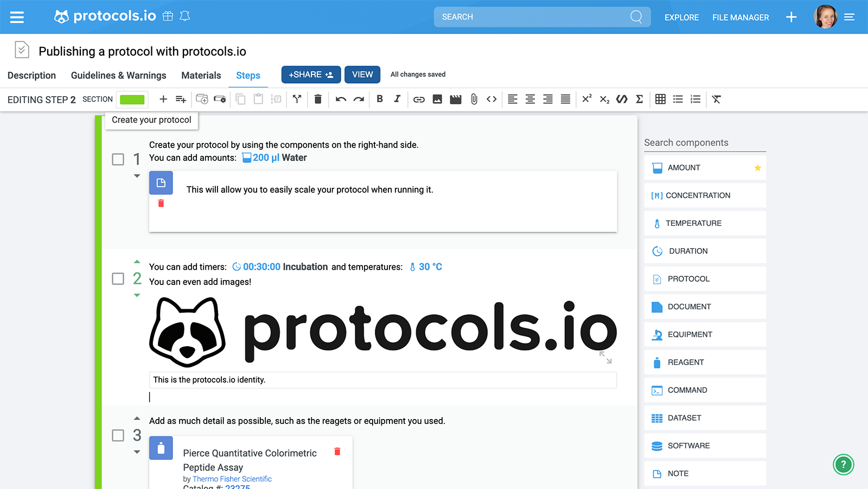Insert a table

click(660, 99)
